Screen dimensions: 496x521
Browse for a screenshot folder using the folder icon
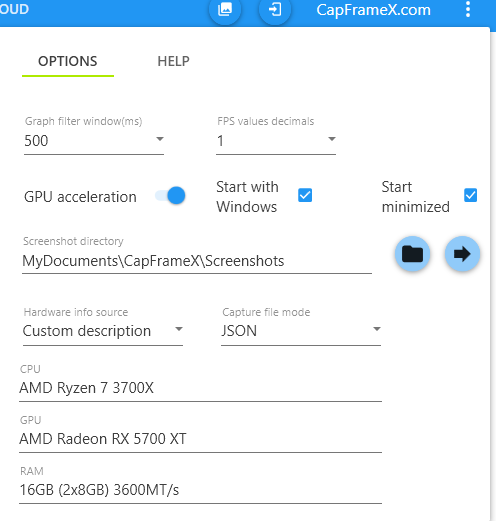point(412,254)
